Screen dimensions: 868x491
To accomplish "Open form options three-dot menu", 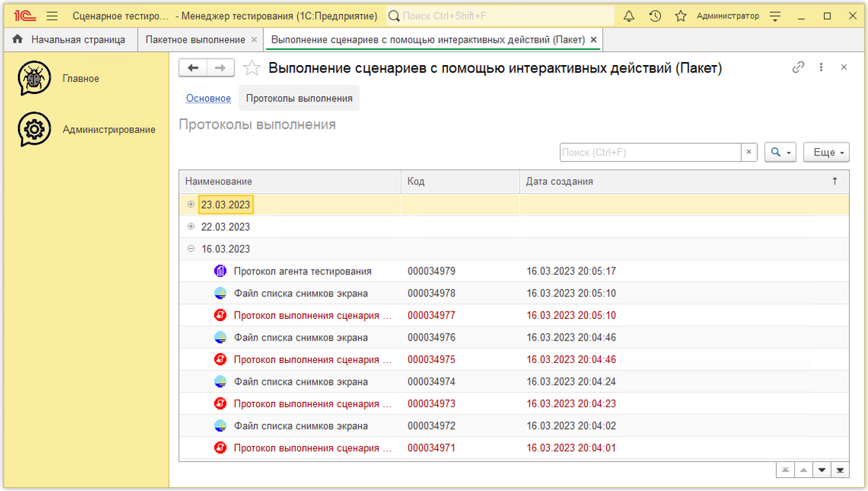I will click(821, 67).
